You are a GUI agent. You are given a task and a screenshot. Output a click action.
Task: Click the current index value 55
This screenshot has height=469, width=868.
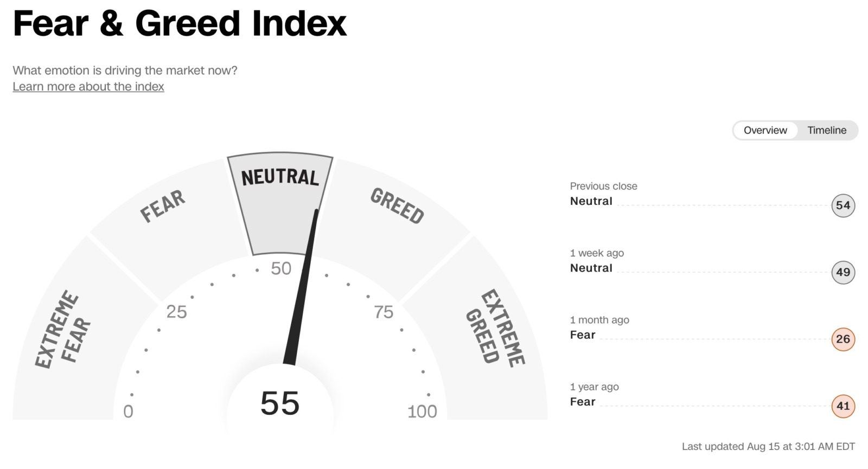(280, 404)
